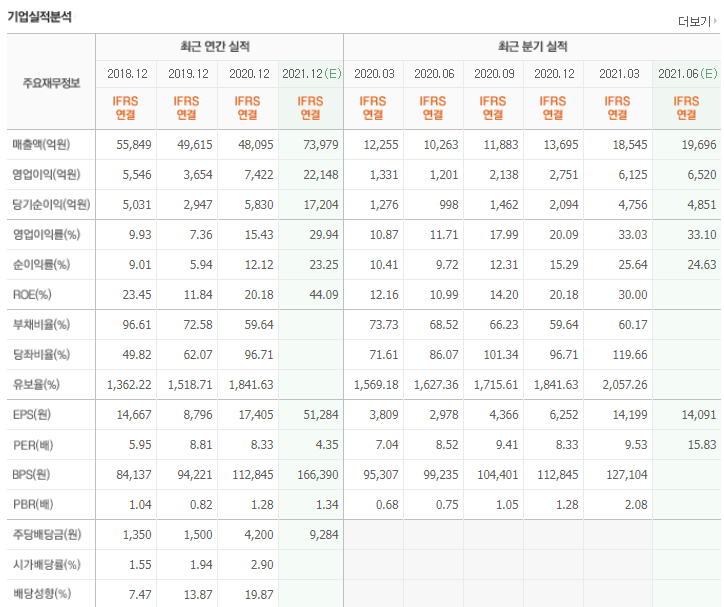Viewport: 724px width, 607px height.
Task: Click the arrow icon beside 더보기
Action: pyautogui.click(x=714, y=22)
